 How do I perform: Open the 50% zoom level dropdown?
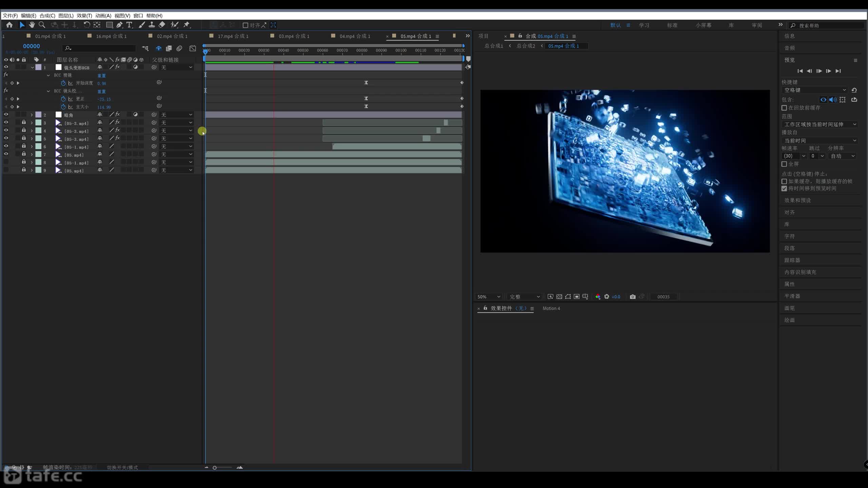[489, 297]
